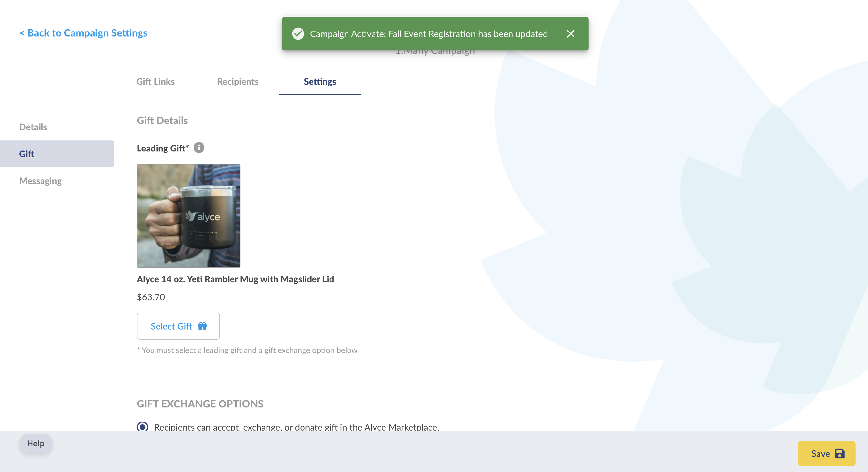Select the accept, exchange, or donate radio option
868x472 pixels.
[x=142, y=427]
